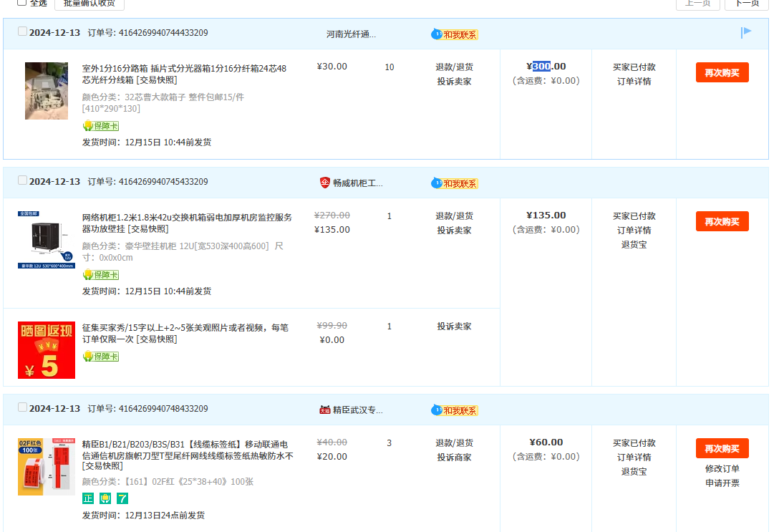Click 和我联系 chat icon for 河南光纤通 order
The height and width of the screenshot is (532, 779).
point(455,34)
